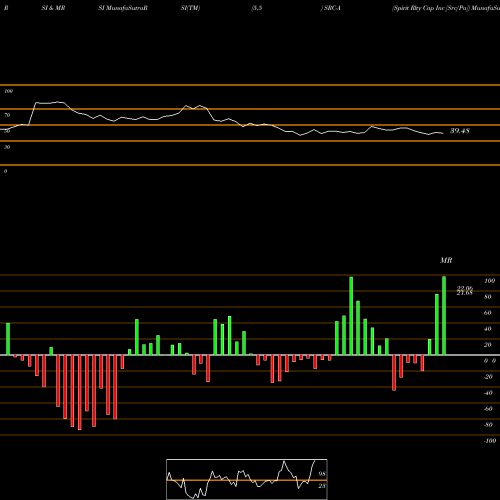Click the end of the RSI line next to 39.48

[x=442, y=133]
